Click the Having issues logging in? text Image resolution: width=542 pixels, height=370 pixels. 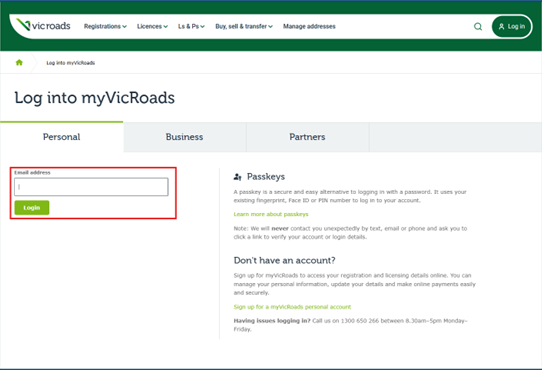pos(272,321)
